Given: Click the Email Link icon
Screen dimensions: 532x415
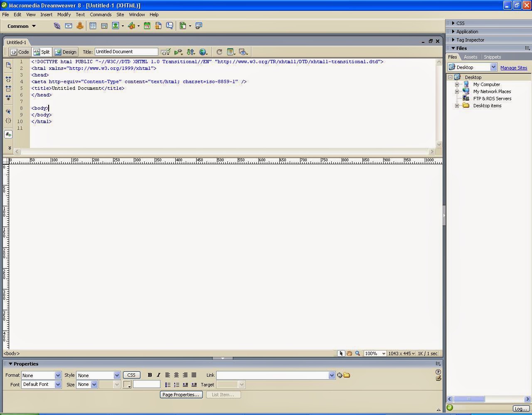Looking at the screenshot, I should (69, 26).
